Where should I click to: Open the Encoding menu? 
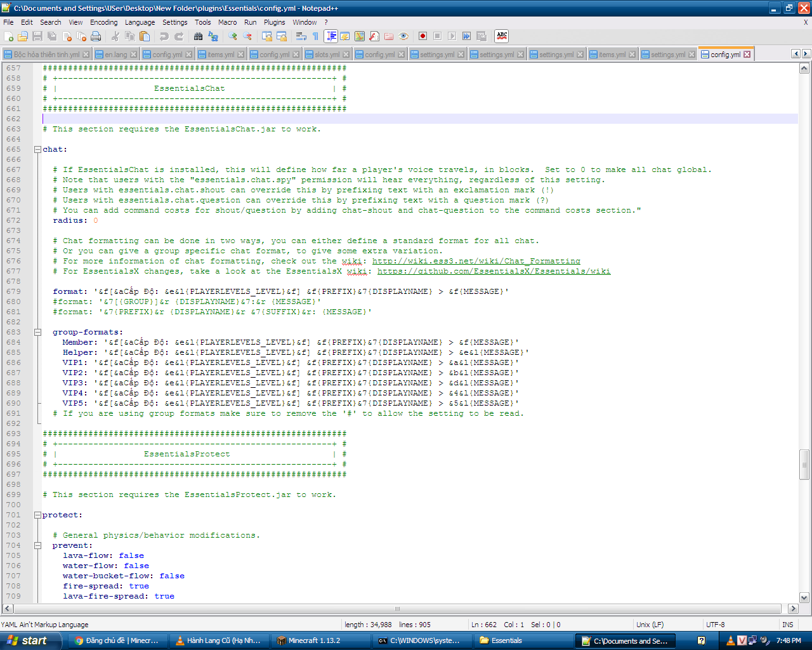tap(103, 22)
